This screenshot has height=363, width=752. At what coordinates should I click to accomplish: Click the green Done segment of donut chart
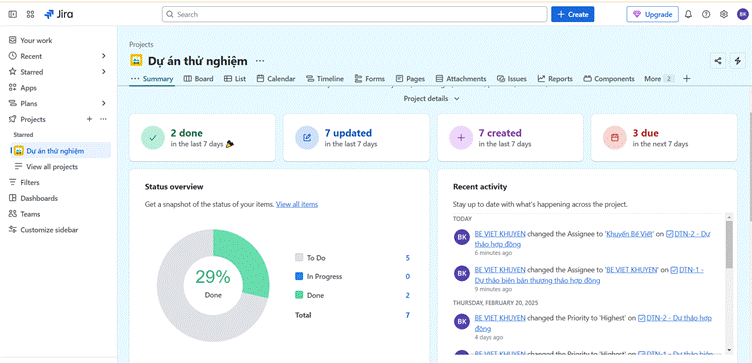(x=248, y=261)
